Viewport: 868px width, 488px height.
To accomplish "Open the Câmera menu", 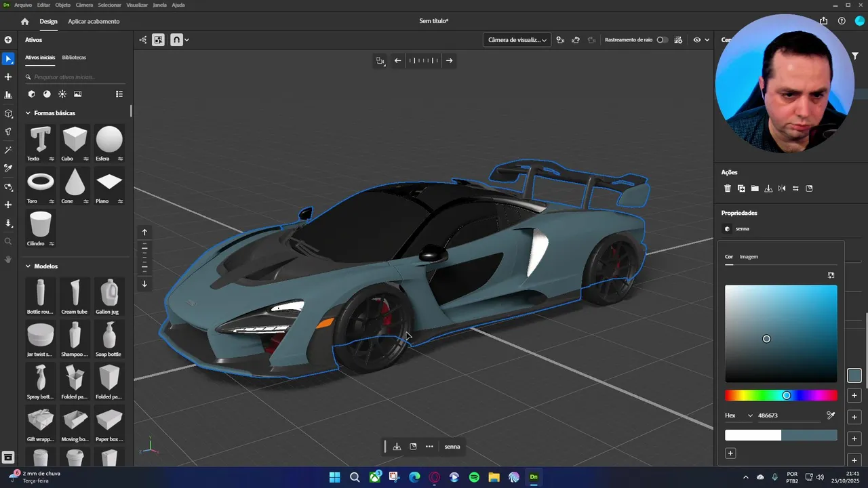I will [x=84, y=5].
